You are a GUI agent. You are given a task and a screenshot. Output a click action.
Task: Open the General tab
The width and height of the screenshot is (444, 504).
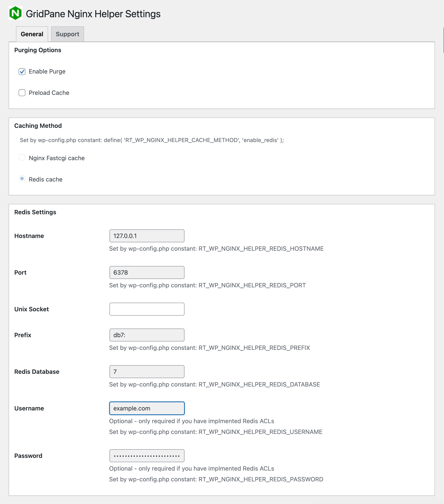tap(32, 34)
